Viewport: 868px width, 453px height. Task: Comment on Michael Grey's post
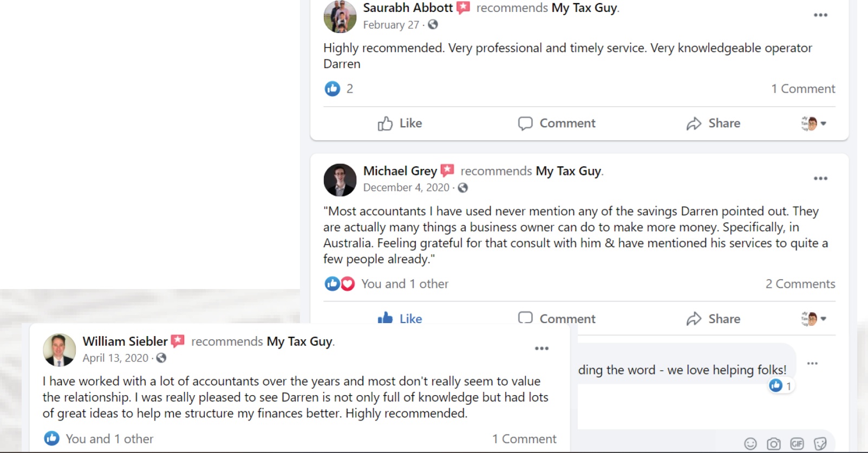click(557, 318)
